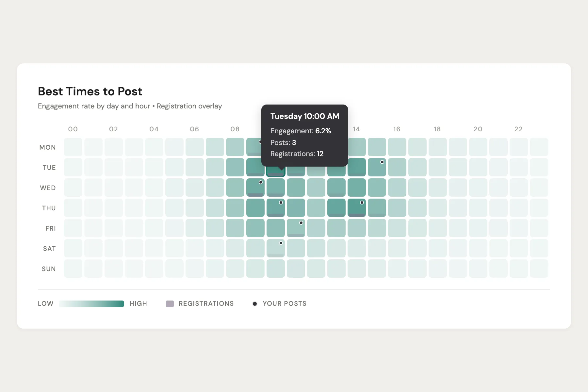Click the 'Engagement rate by day and hour' subtitle

pos(94,106)
